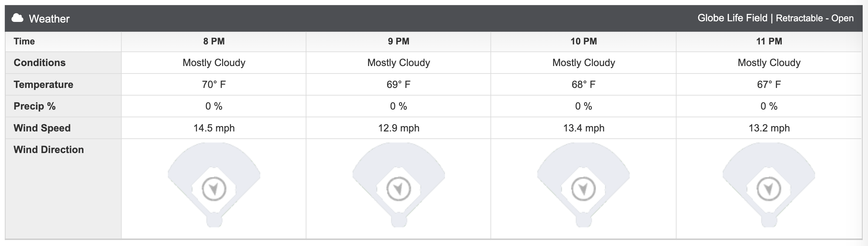Click the Wind Direction row label
Image resolution: width=868 pixels, height=246 pixels.
tap(48, 150)
